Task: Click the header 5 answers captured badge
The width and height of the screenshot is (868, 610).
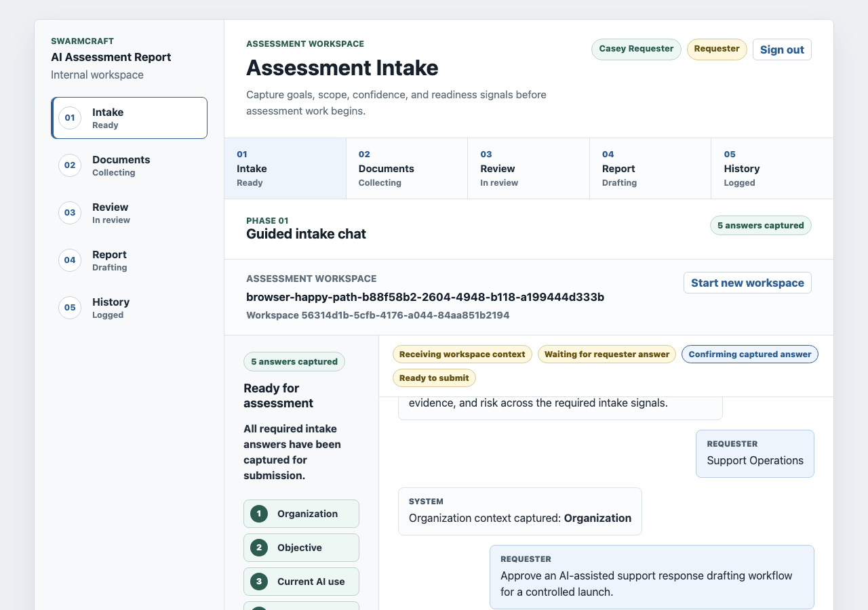Action: tap(761, 226)
